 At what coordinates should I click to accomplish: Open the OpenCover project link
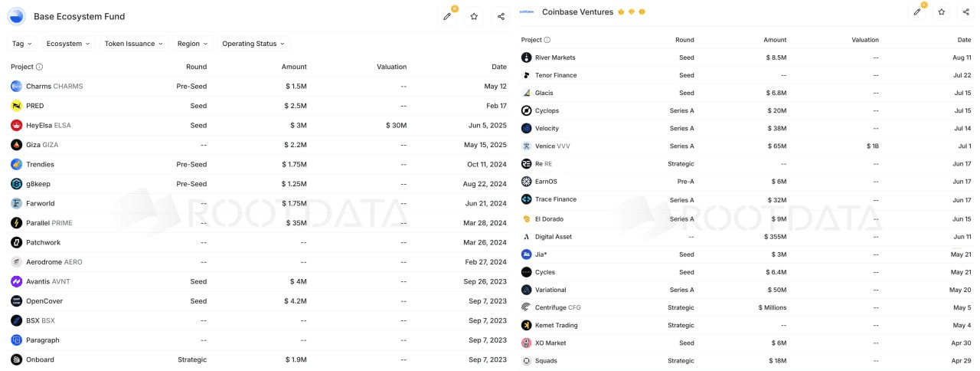point(44,301)
